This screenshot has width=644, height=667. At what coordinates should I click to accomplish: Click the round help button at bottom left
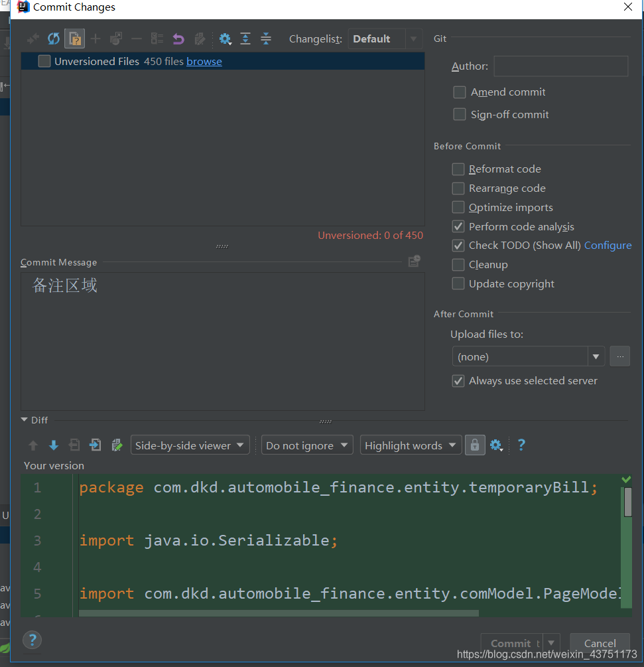(32, 640)
